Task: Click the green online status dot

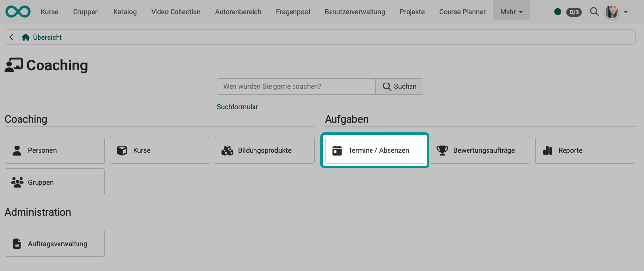Action: point(558,12)
